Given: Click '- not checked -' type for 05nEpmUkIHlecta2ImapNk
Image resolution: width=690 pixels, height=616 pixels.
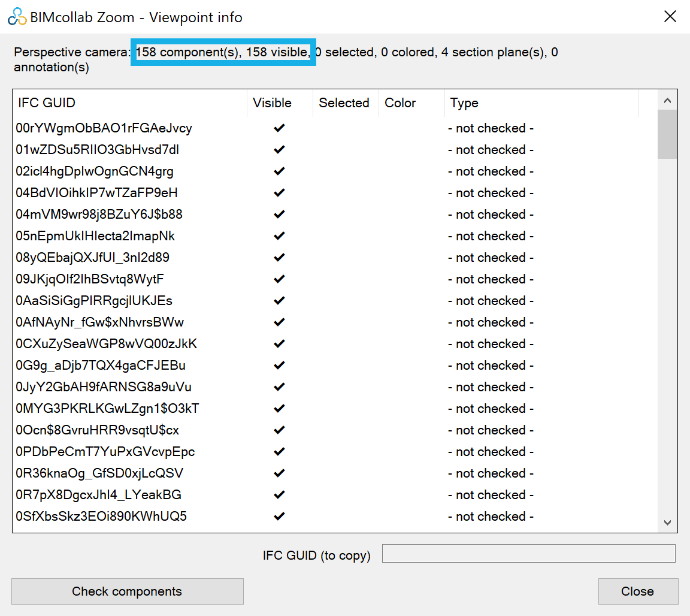Looking at the screenshot, I should pyautogui.click(x=491, y=236).
